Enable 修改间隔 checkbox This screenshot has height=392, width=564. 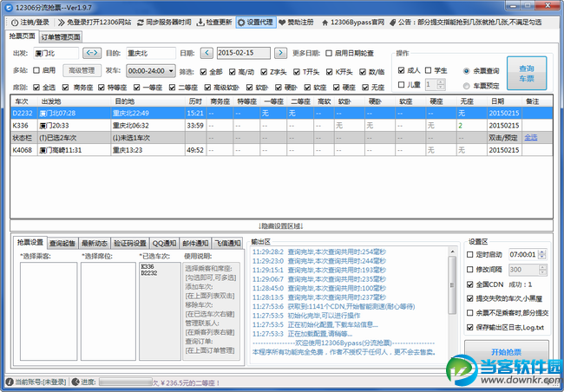[x=469, y=269]
